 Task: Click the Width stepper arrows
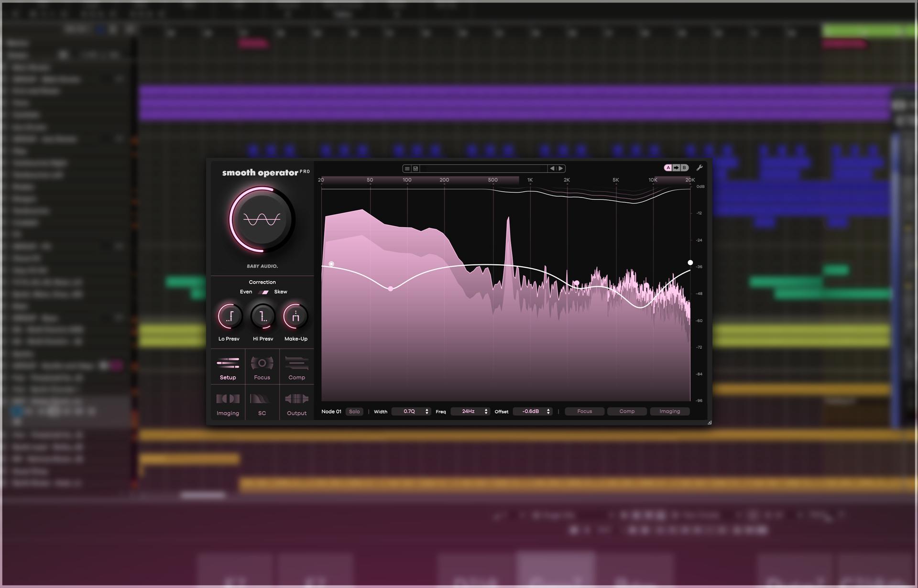(427, 412)
